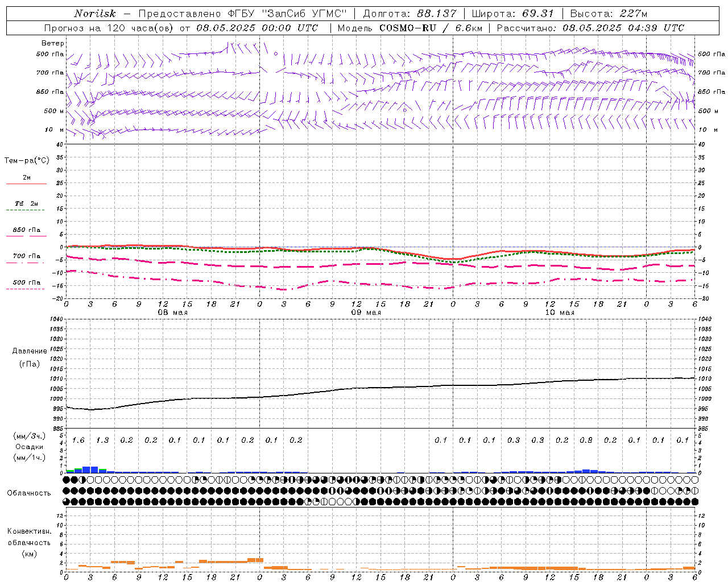
Task: Click the "Высота: 227м" value
Action: (609, 14)
